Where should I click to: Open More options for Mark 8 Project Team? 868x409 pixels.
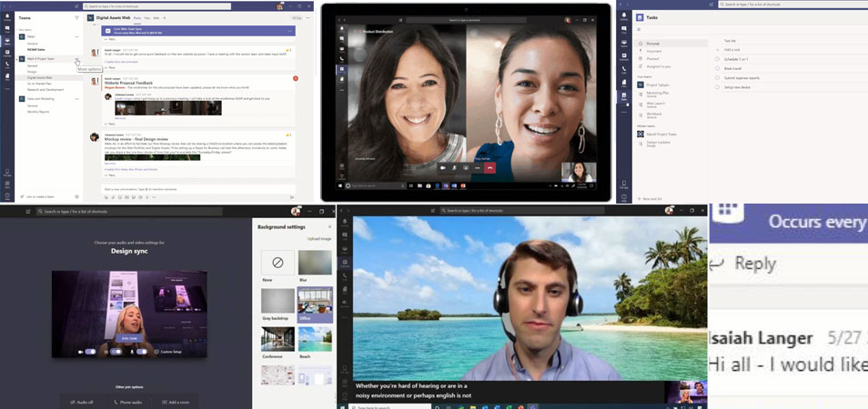76,59
